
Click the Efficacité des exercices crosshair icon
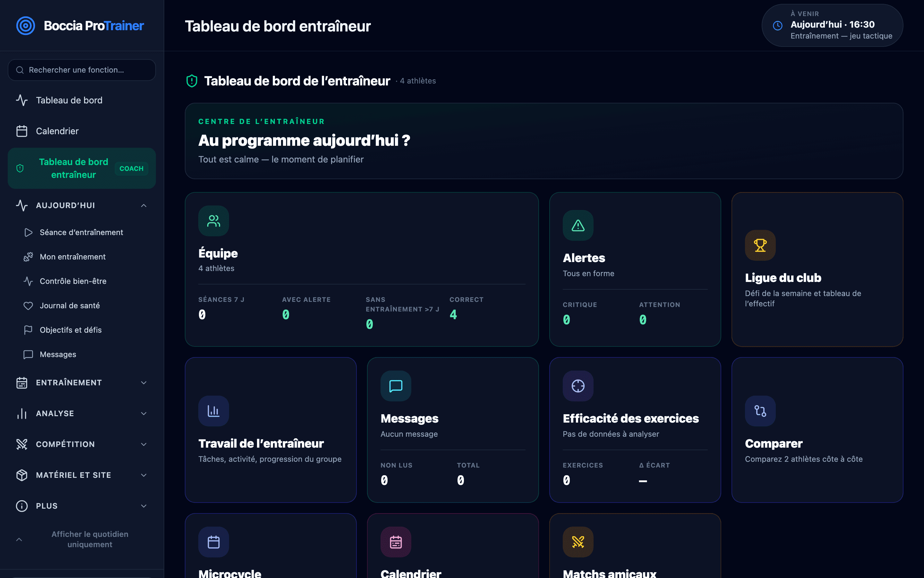(578, 386)
